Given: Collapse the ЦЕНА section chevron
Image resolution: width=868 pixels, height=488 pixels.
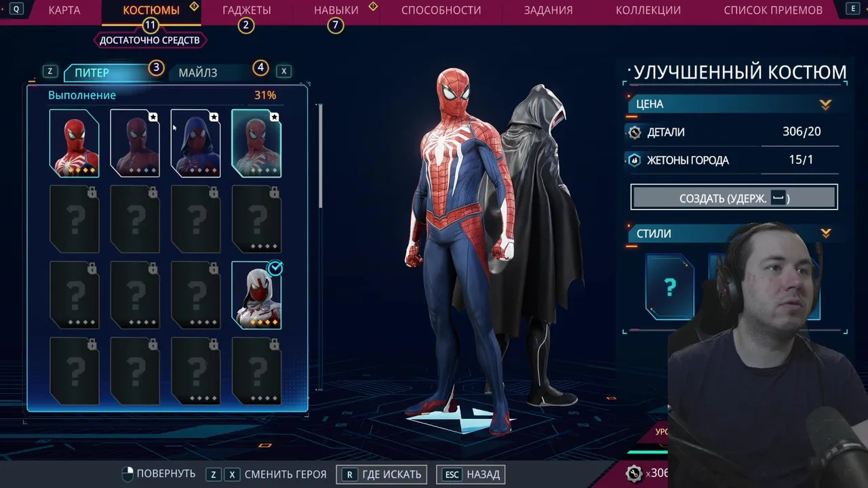Looking at the screenshot, I should click(x=825, y=104).
